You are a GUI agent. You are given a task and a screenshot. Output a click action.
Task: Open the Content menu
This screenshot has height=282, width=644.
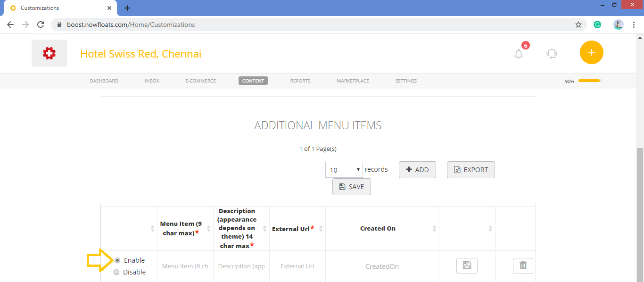[253, 81]
